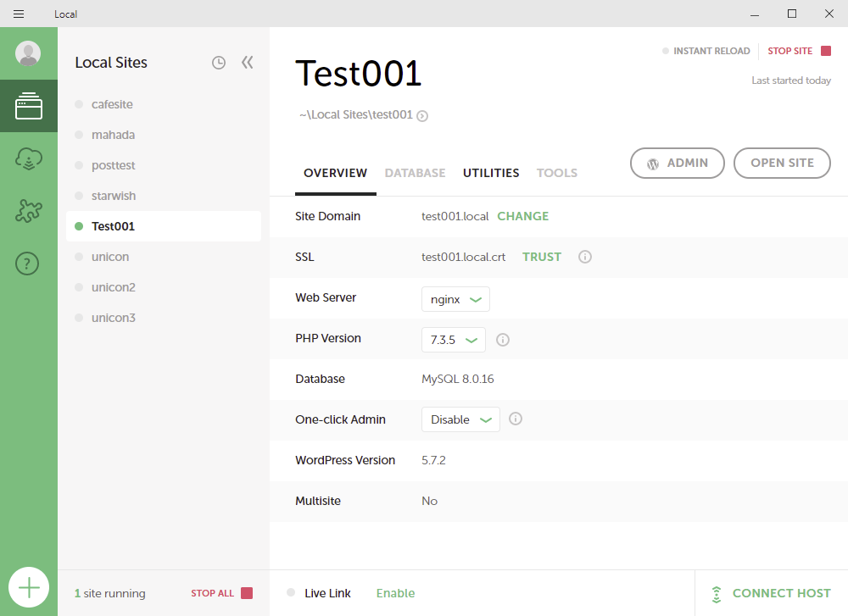Enable Live Link
848x616 pixels.
click(x=395, y=593)
